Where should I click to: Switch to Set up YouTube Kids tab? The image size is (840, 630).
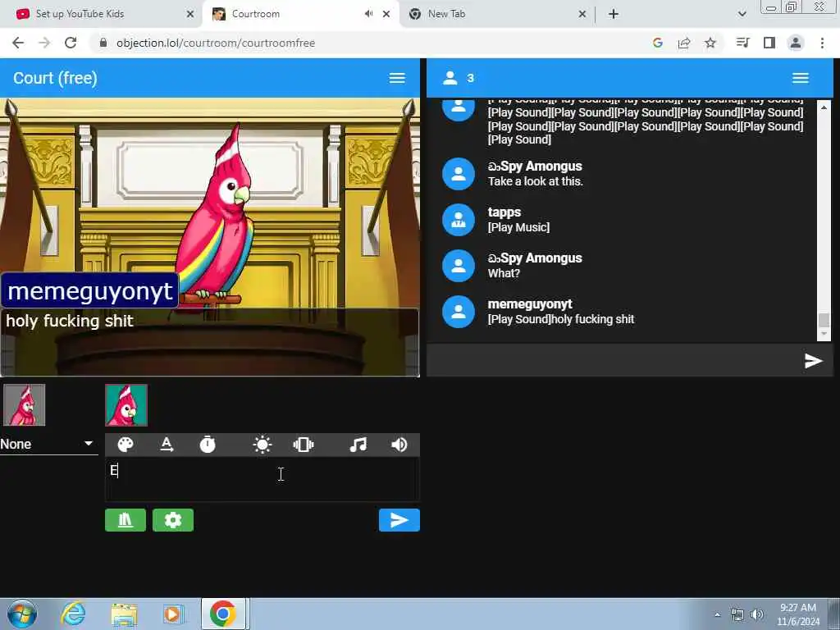point(102,14)
